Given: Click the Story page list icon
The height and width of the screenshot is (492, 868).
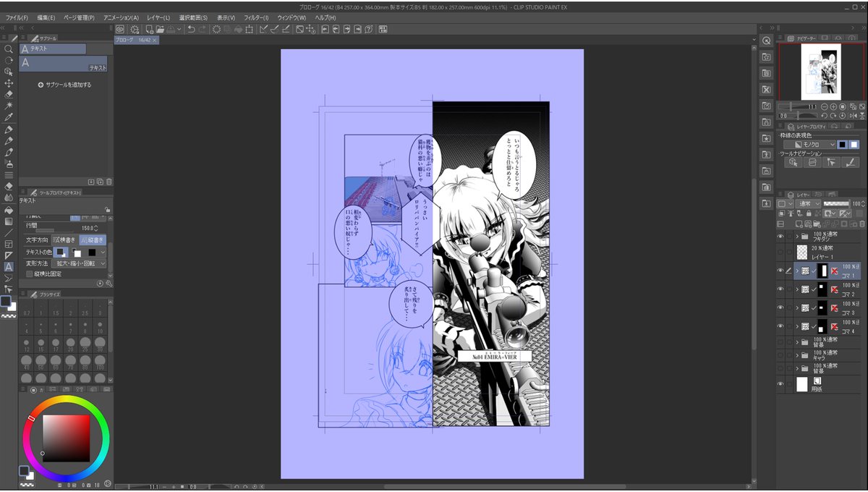Looking at the screenshot, I should pyautogui.click(x=383, y=29).
